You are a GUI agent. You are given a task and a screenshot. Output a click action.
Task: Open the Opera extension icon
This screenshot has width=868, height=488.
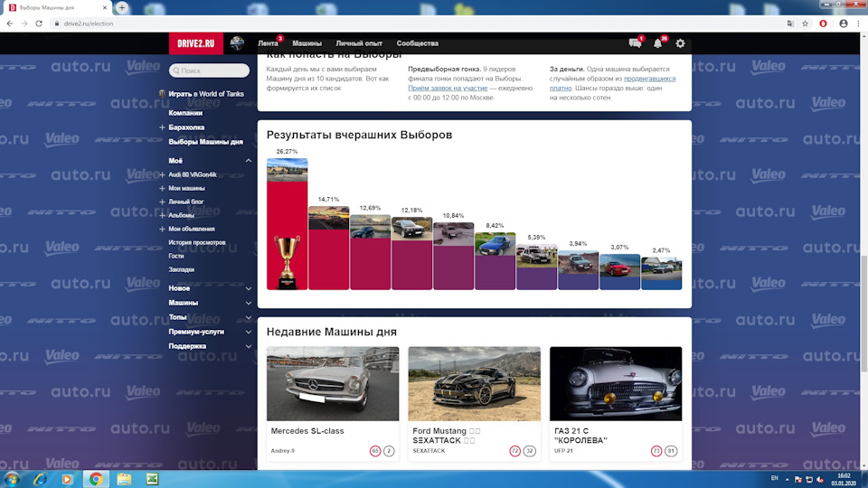823,23
